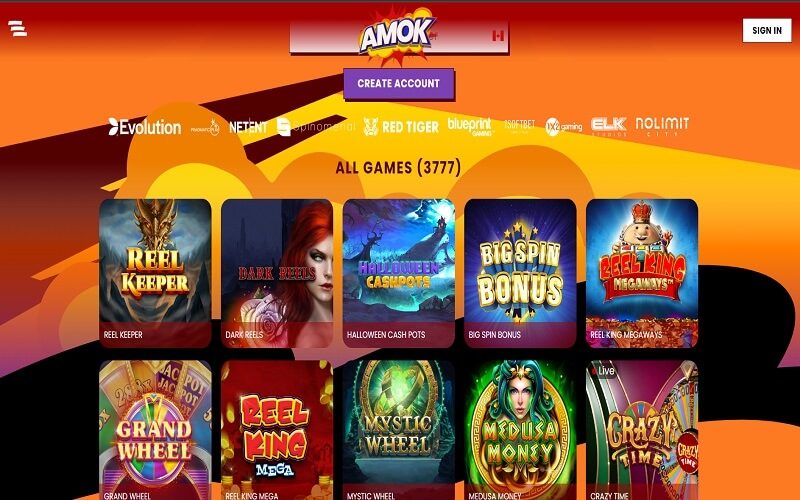
Task: Click the All Games heading
Action: 398,167
